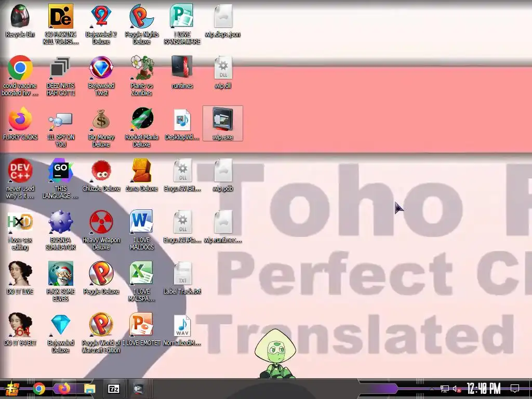Image resolution: width=532 pixels, height=399 pixels.
Task: Switch to Firefox in the taskbar
Action: point(64,389)
